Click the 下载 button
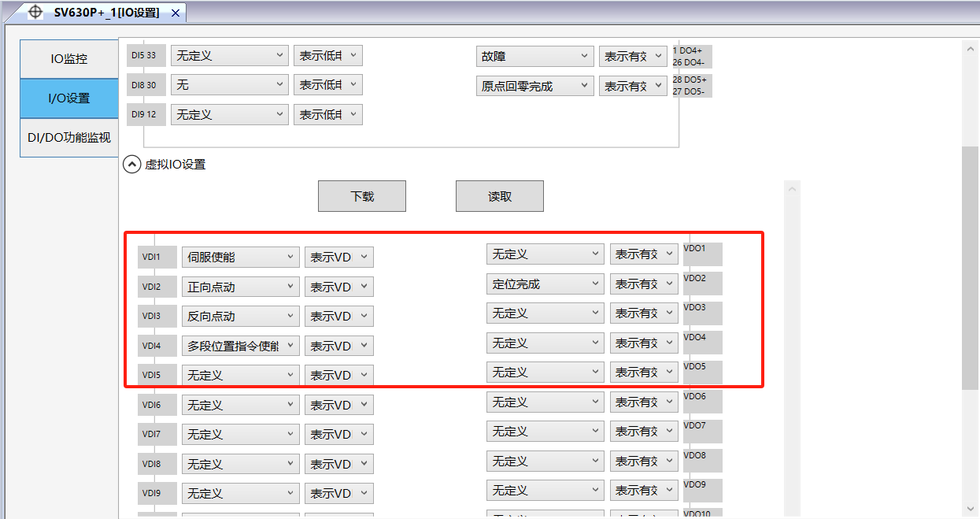Viewport: 980px width, 519px height. tap(362, 196)
